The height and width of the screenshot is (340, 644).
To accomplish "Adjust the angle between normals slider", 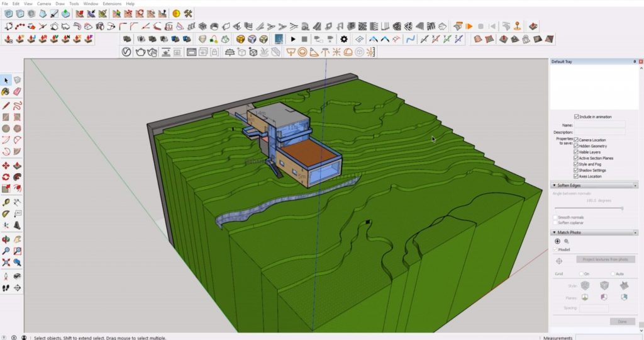I will 622,208.
